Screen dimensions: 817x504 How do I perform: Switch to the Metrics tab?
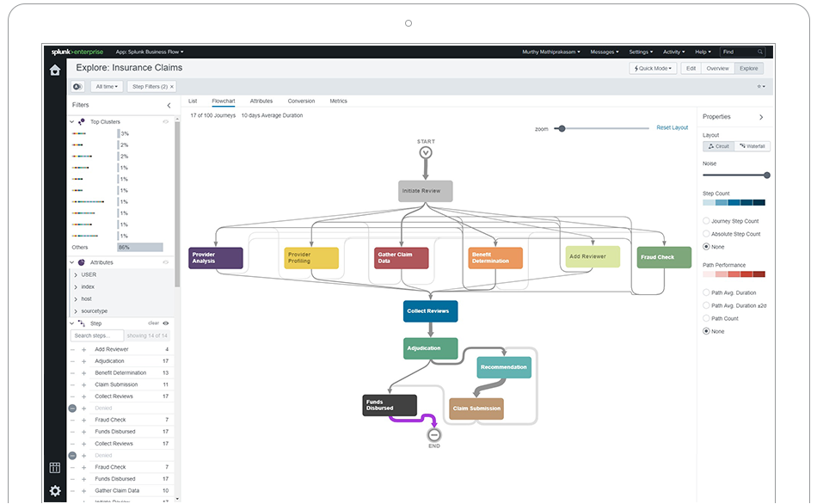pos(338,101)
